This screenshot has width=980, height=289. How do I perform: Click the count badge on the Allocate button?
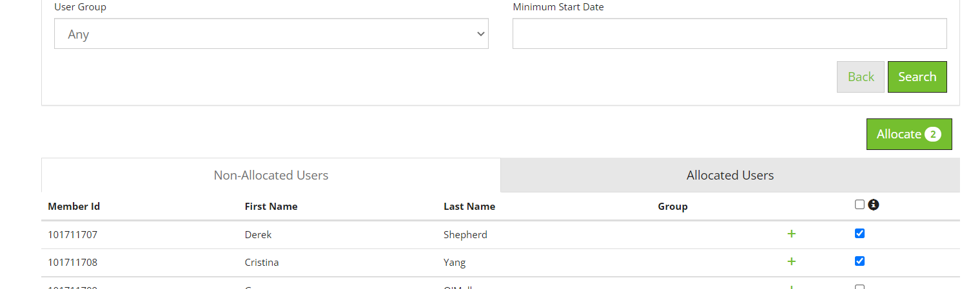click(x=932, y=135)
